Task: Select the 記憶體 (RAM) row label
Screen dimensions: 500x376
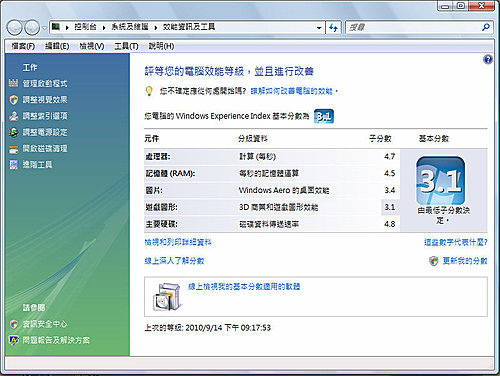Action: click(x=170, y=173)
